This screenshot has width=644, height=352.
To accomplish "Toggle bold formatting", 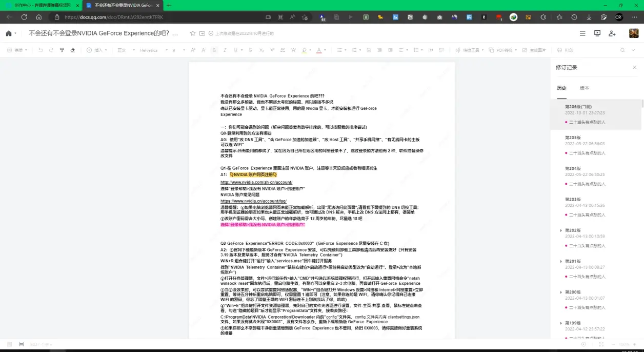I will pos(214,50).
